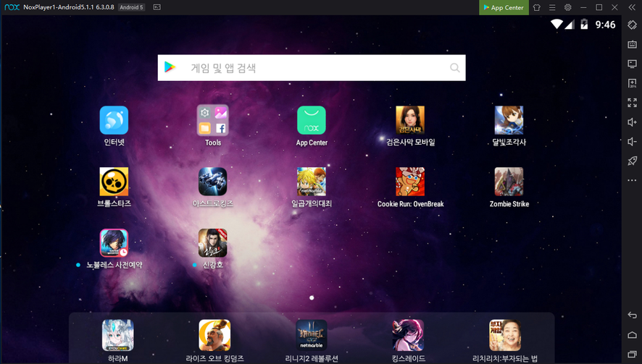Click the home screen page indicator dot
The height and width of the screenshot is (364, 642).
312,297
